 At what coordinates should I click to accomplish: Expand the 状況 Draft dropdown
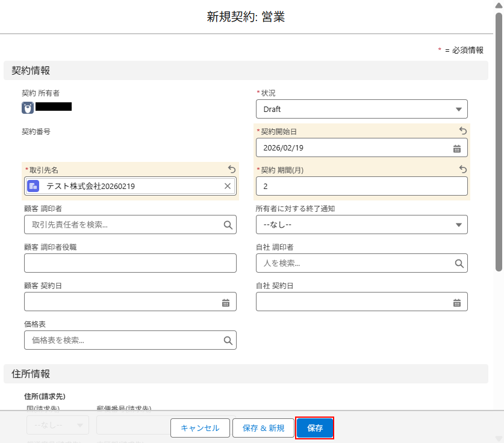pos(458,110)
